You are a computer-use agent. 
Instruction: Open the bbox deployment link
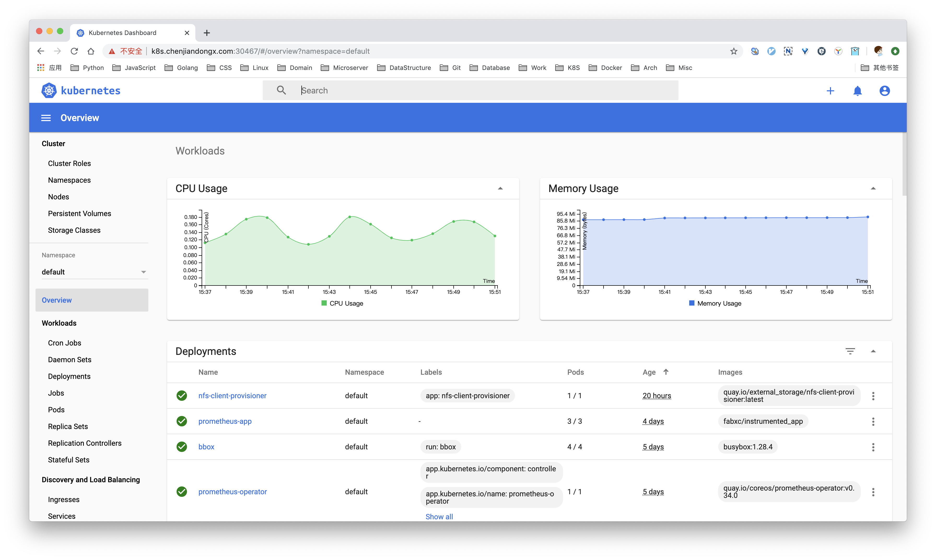207,447
